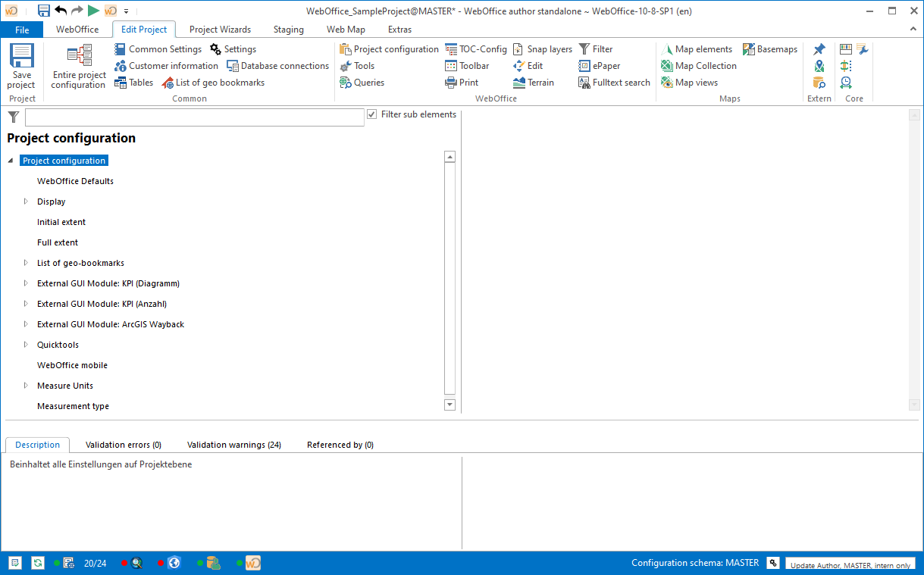Collapse the Project configuration root node
Screen dimensions: 924x575
10,160
